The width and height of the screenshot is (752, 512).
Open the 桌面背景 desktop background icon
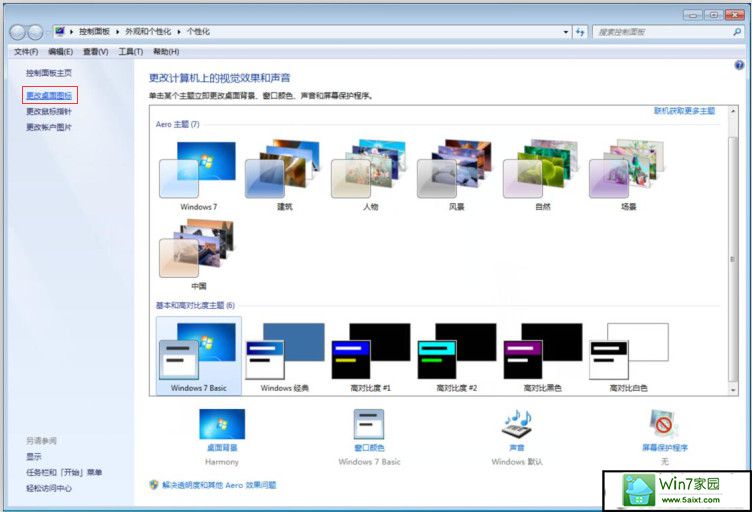(222, 424)
